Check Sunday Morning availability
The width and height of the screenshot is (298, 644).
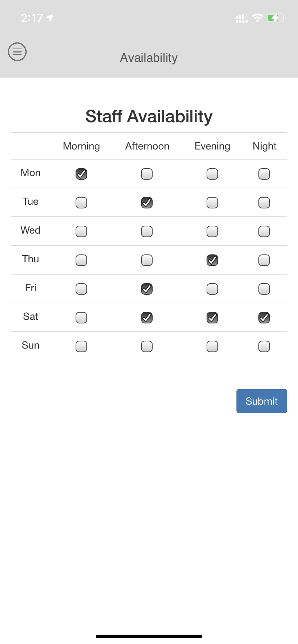81,346
